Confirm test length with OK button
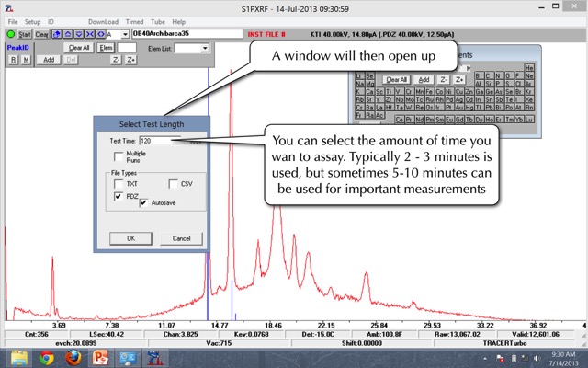 pos(130,238)
